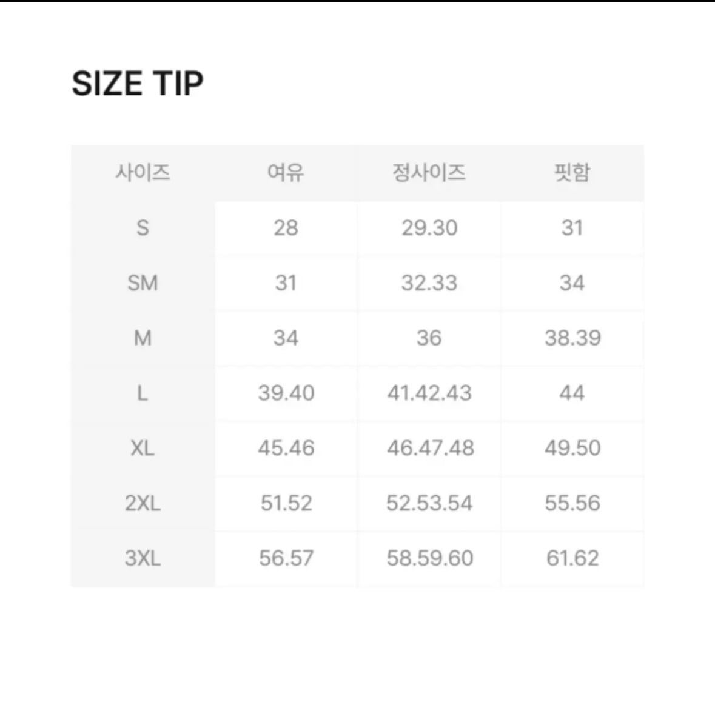Select the 3XL size row label
The image size is (715, 728).
point(143,558)
